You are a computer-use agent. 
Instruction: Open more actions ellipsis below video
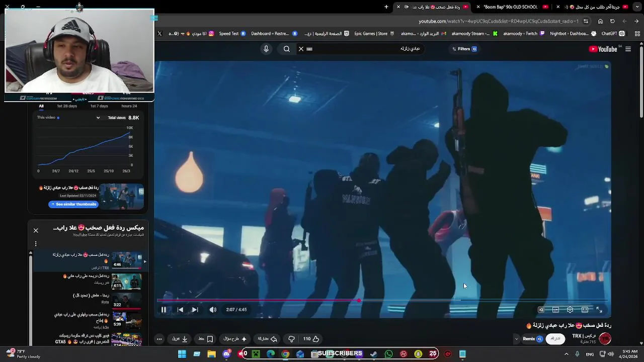tap(159, 339)
